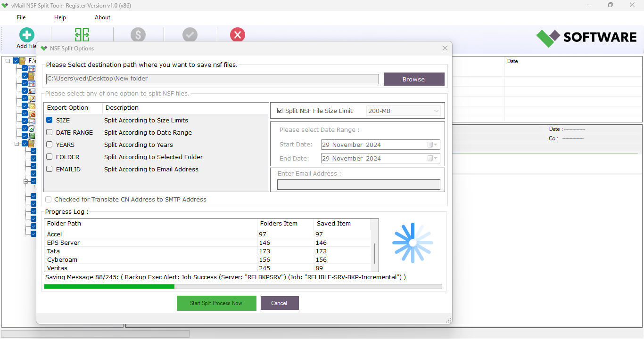Select the contacts icon in the folder tree
This screenshot has width=644, height=339.
tap(32, 91)
